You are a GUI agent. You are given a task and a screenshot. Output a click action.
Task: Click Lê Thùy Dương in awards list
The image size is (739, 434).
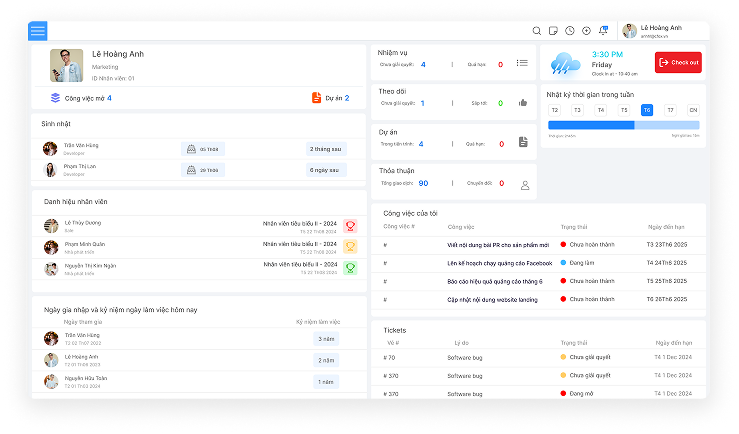point(83,223)
